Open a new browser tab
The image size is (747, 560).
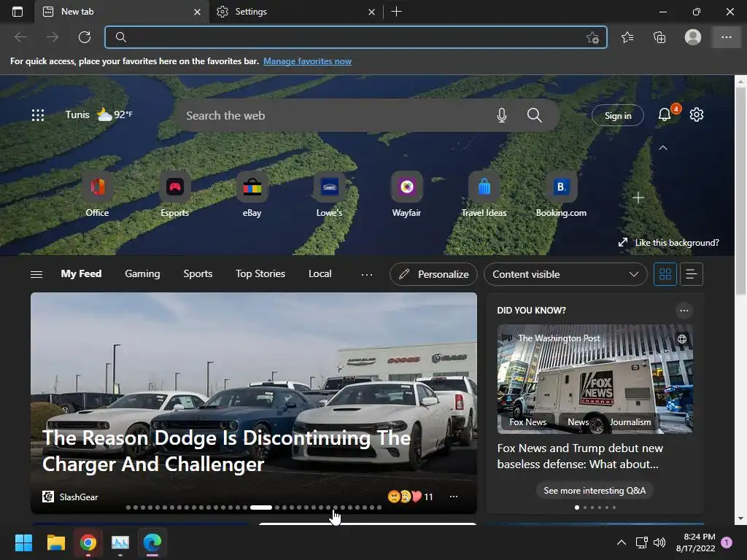[x=396, y=12]
